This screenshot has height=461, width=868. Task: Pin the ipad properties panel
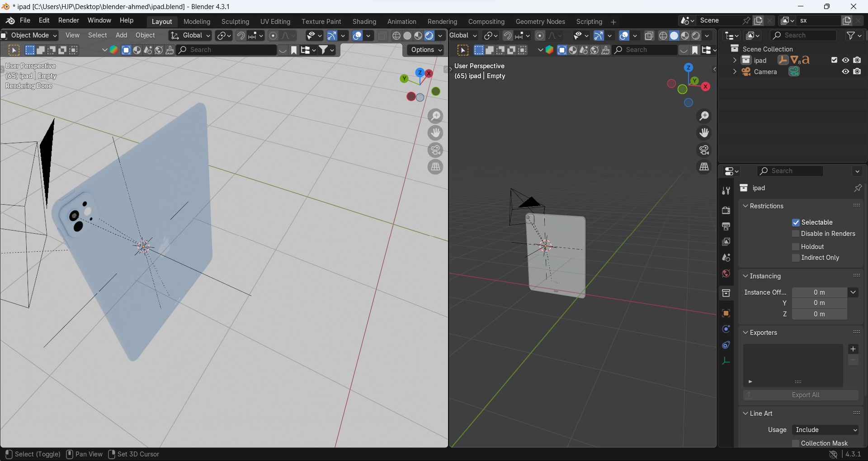point(858,188)
